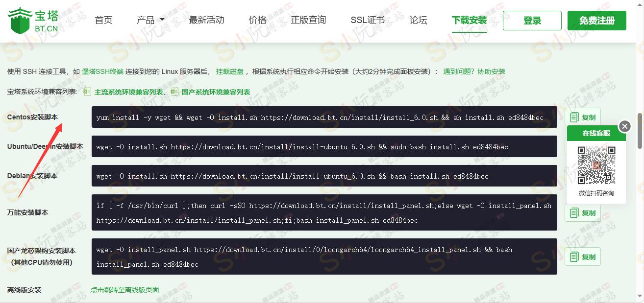
Task: Click the Debian安装脚本 label
Action: 32,176
